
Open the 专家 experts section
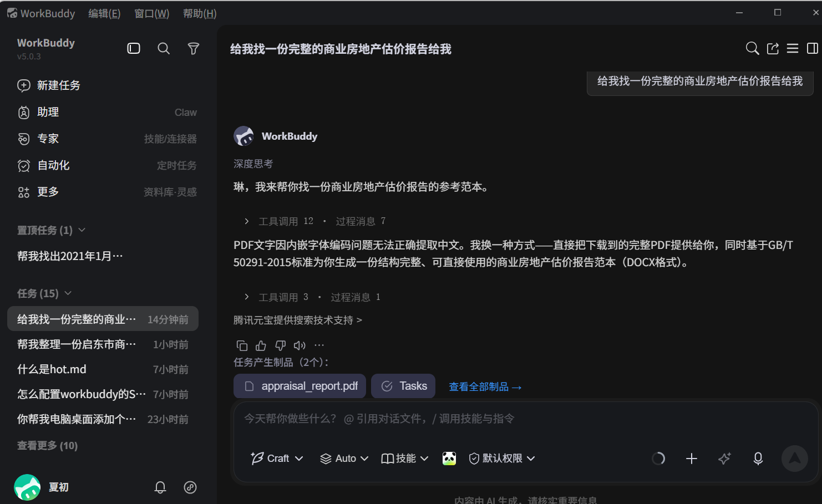point(107,139)
